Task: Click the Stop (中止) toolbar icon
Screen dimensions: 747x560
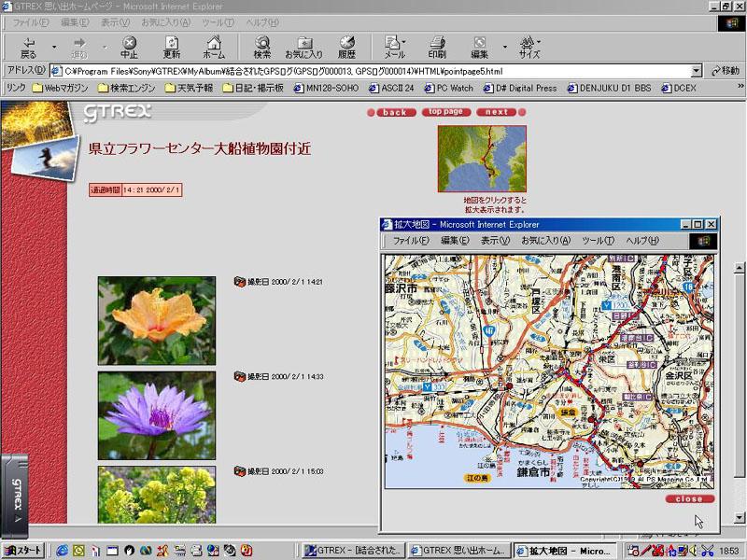Action: coord(129,47)
